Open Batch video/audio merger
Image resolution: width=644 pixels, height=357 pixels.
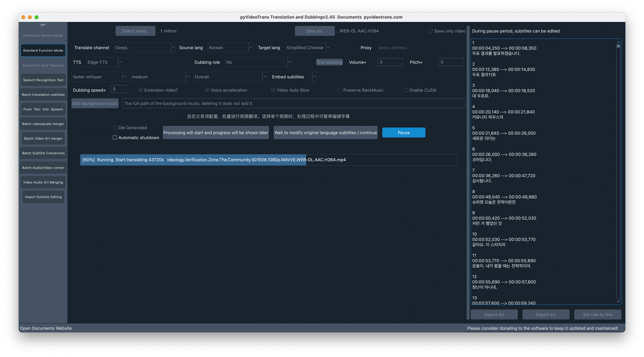[43, 124]
